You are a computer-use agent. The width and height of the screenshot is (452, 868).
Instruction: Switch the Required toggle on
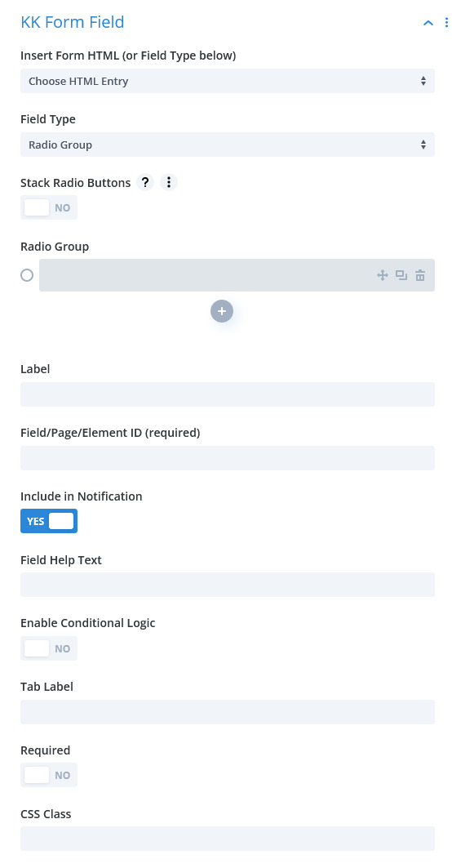tap(49, 775)
